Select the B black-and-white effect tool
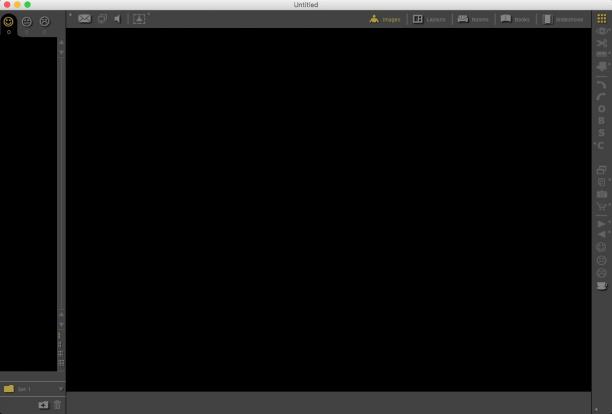The height and width of the screenshot is (414, 612). click(601, 121)
